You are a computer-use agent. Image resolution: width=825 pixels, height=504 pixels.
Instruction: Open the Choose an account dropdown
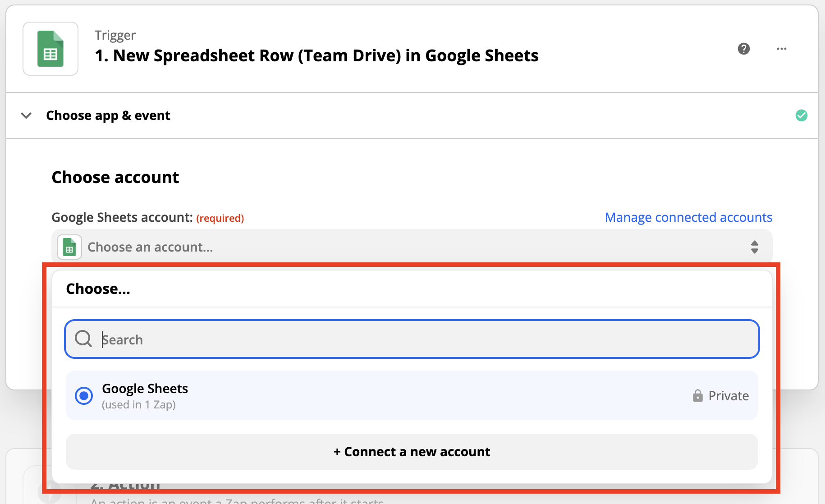pyautogui.click(x=412, y=247)
